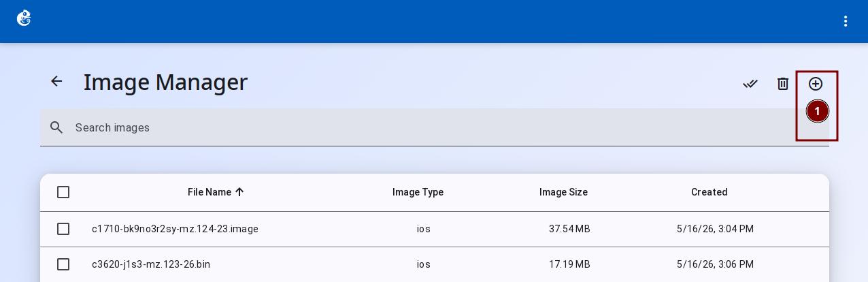Sort by Image Size column header

tap(563, 192)
